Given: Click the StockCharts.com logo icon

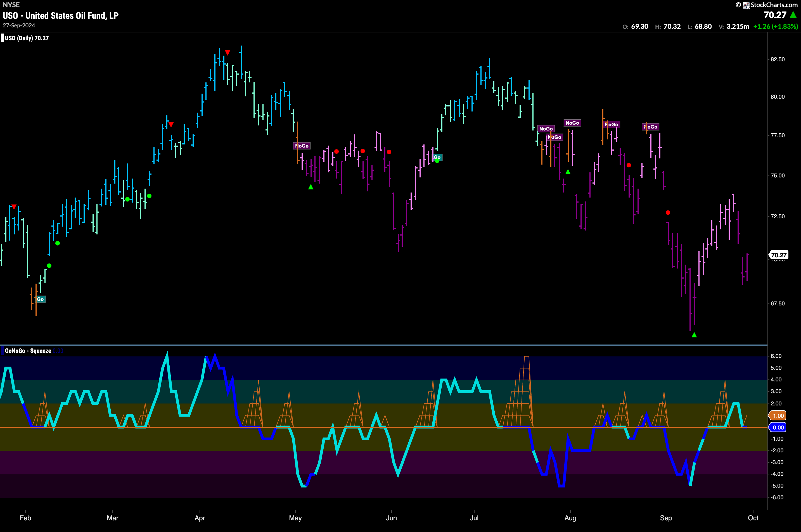Looking at the screenshot, I should pos(746,5).
